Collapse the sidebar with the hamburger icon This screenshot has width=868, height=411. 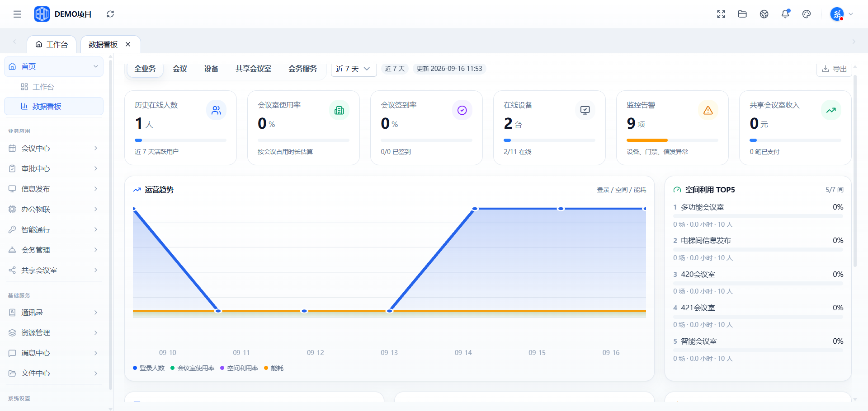click(x=17, y=14)
